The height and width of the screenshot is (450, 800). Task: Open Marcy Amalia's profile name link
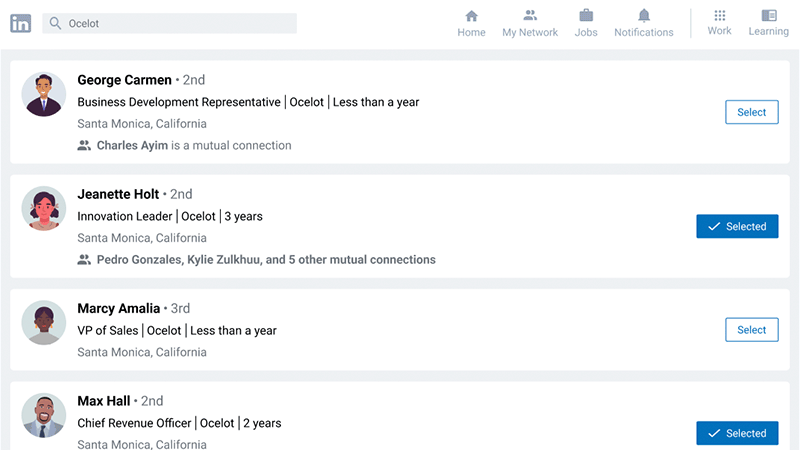(x=118, y=308)
